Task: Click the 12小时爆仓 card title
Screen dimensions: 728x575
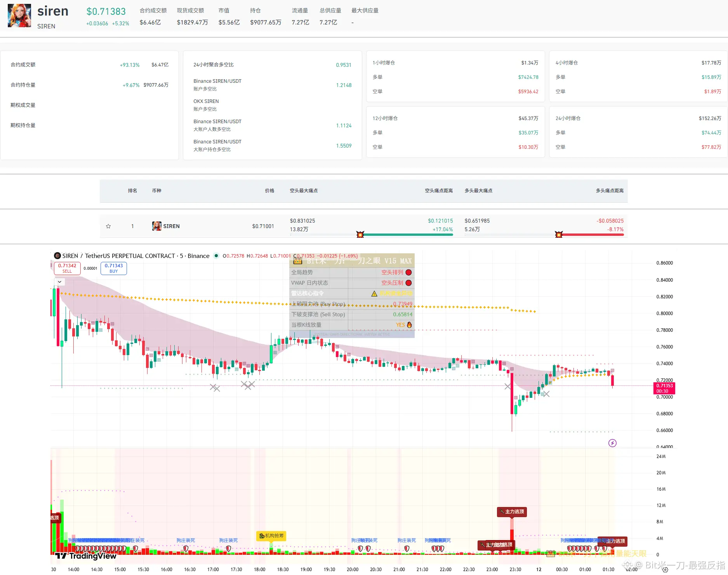Action: tap(385, 118)
